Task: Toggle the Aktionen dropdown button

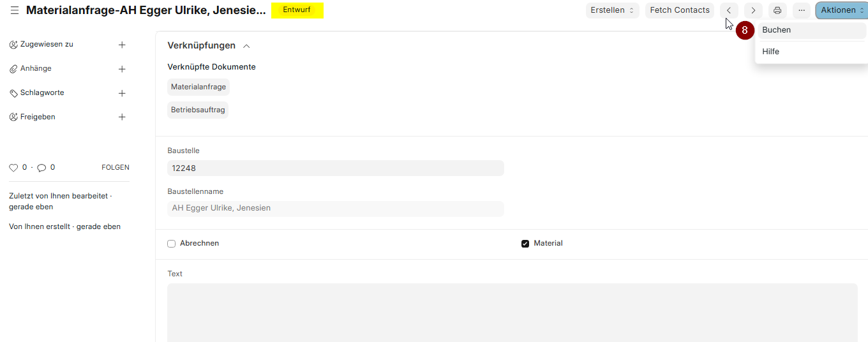Action: pos(841,10)
